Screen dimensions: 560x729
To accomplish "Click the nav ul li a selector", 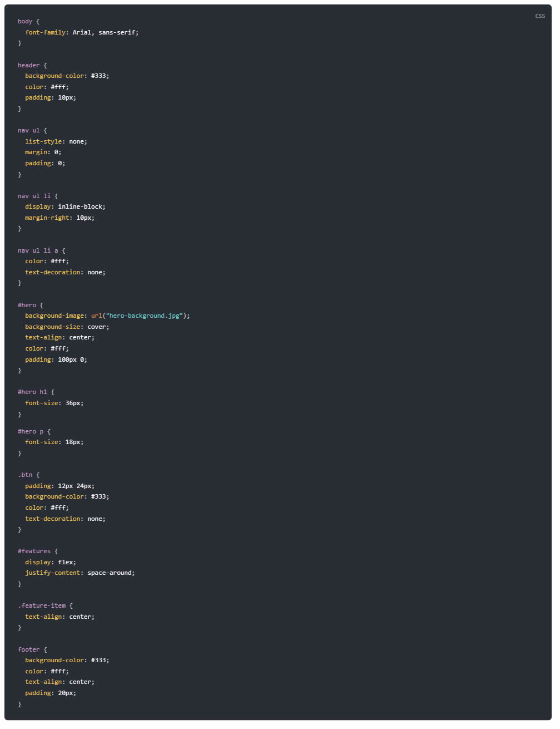I will click(x=38, y=250).
